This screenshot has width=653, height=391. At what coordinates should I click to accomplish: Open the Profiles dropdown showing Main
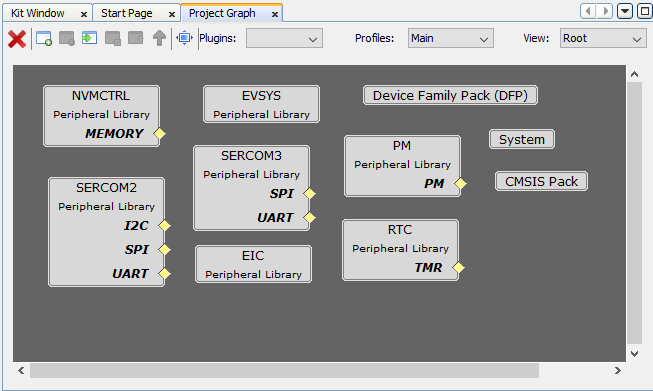[x=451, y=38]
